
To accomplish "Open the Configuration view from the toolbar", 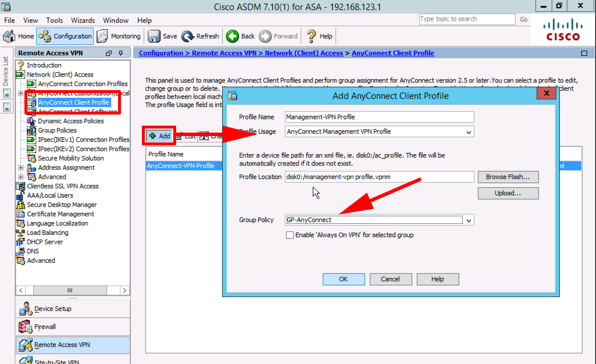I will (65, 36).
